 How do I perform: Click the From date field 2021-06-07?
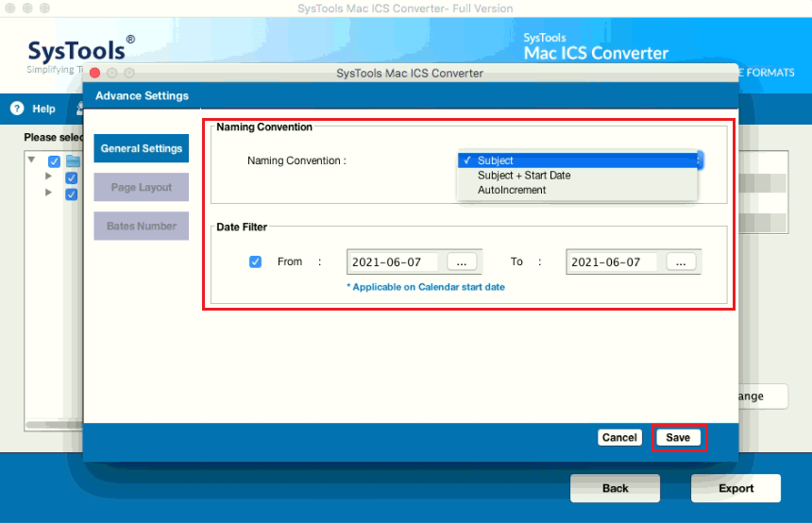pos(395,262)
